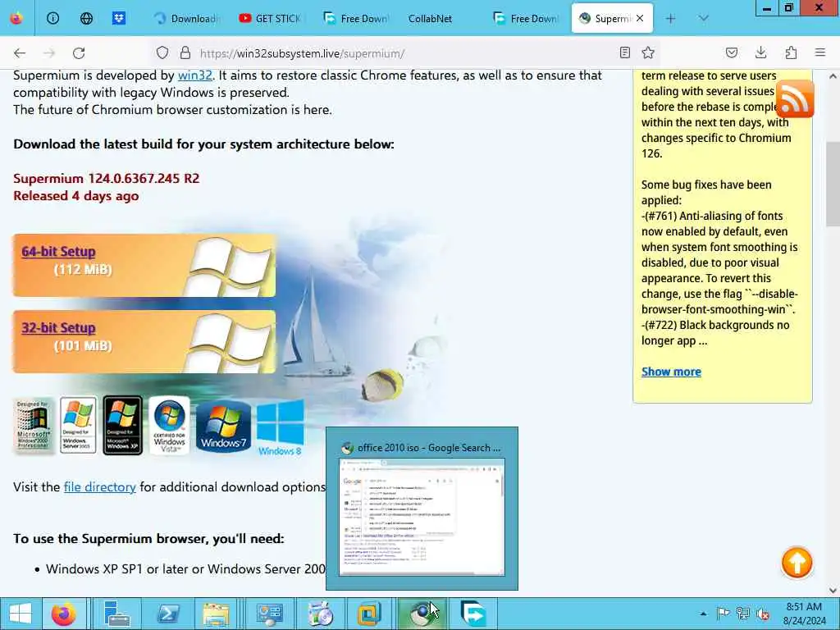Click the Windows Server 2003 badge
840x630 pixels.
pos(78,426)
